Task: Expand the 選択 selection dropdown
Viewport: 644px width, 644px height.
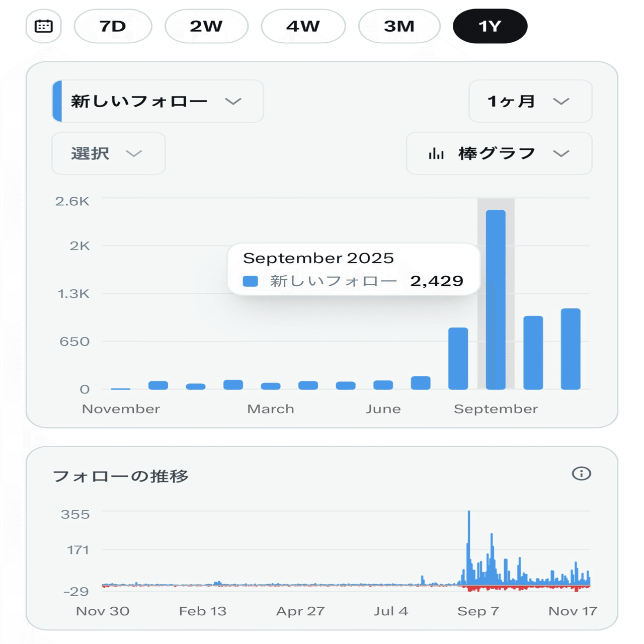Action: [108, 153]
